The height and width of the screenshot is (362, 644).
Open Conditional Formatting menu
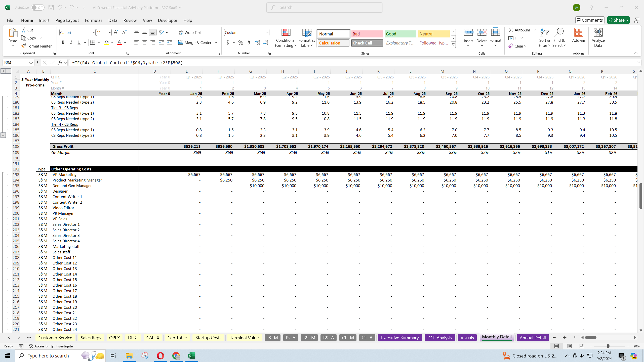[286, 38]
